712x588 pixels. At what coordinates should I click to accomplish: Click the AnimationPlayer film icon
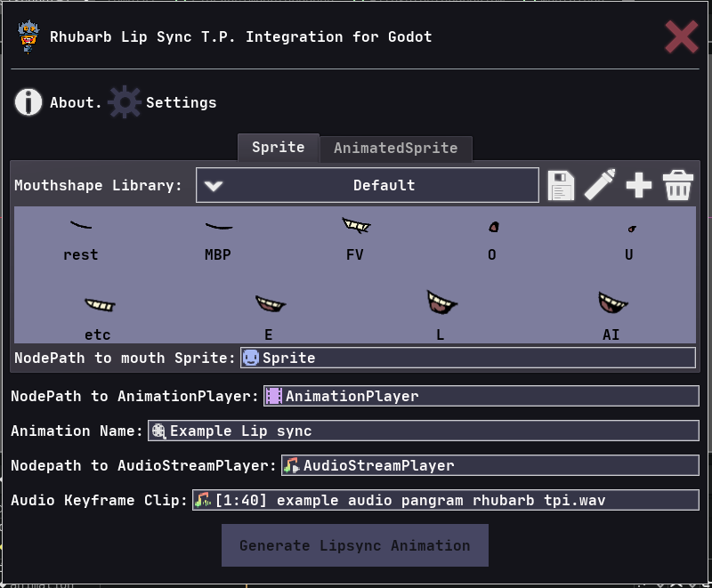[x=274, y=396]
